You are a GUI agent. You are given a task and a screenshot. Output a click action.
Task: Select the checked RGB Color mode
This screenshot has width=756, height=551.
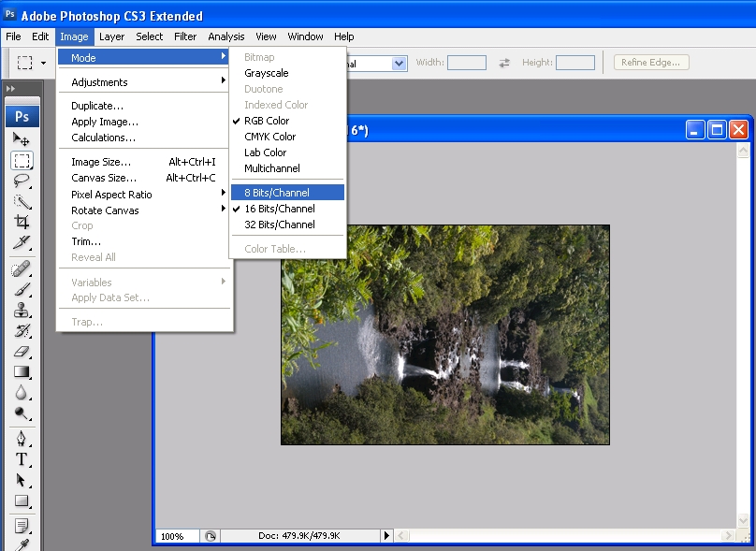(267, 121)
